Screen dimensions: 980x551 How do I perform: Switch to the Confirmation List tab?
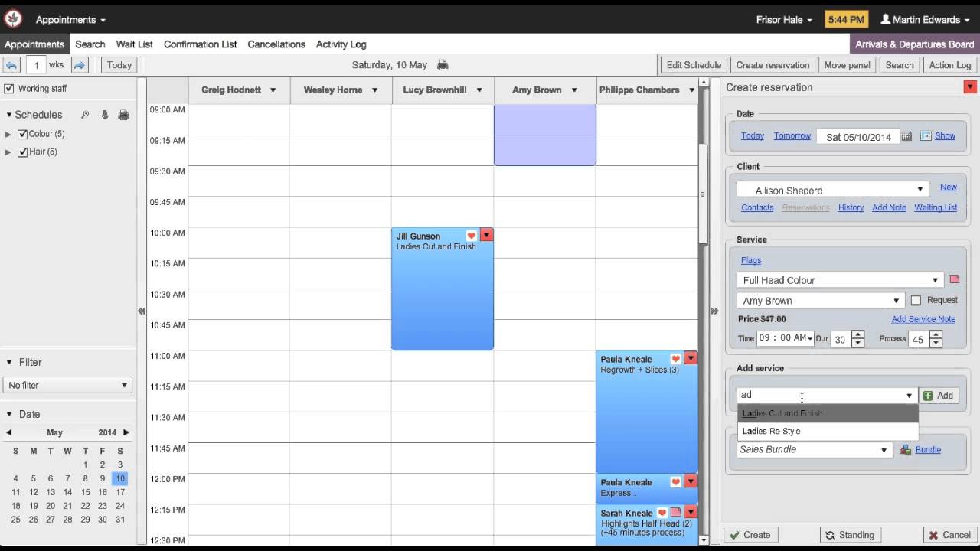(x=201, y=44)
